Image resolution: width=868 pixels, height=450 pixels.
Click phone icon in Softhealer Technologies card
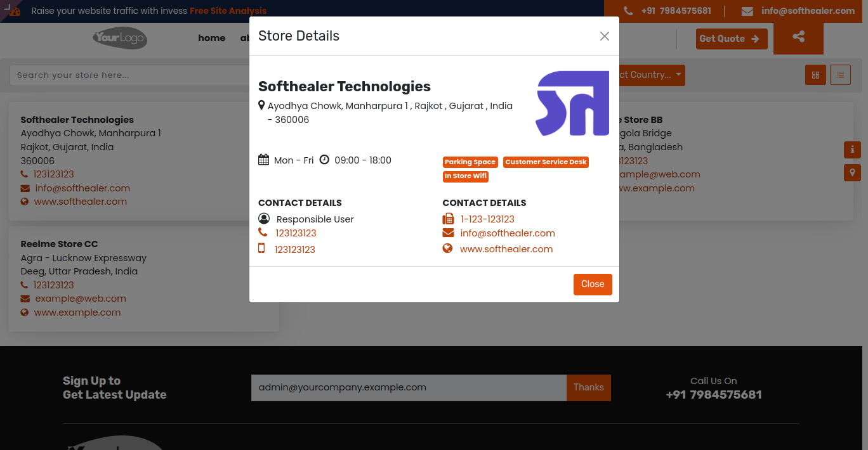(x=24, y=174)
